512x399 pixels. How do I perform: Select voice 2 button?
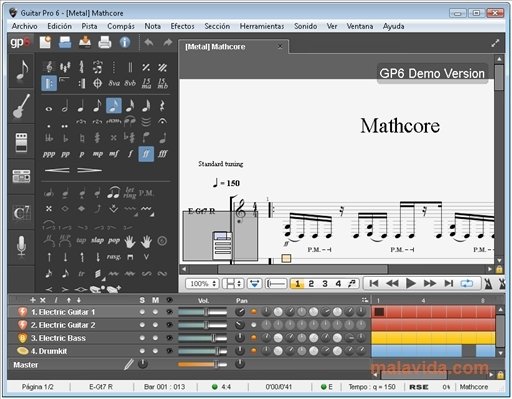311,284
